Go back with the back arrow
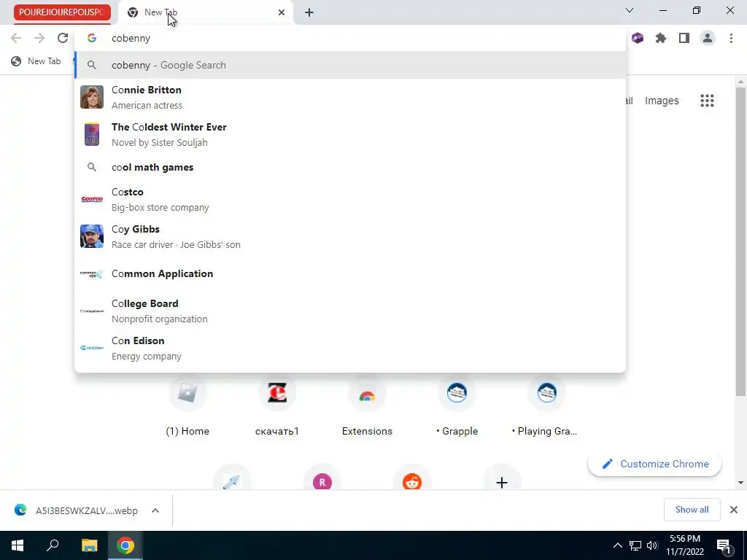 [16, 38]
